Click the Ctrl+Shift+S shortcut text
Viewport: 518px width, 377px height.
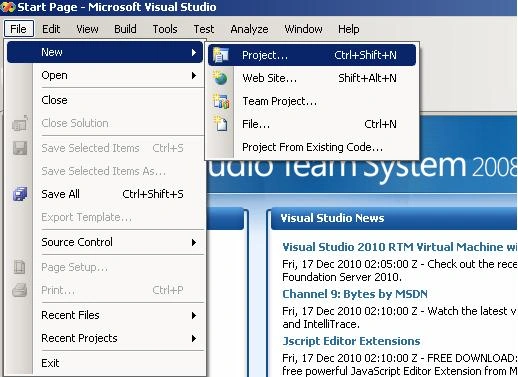tap(153, 194)
